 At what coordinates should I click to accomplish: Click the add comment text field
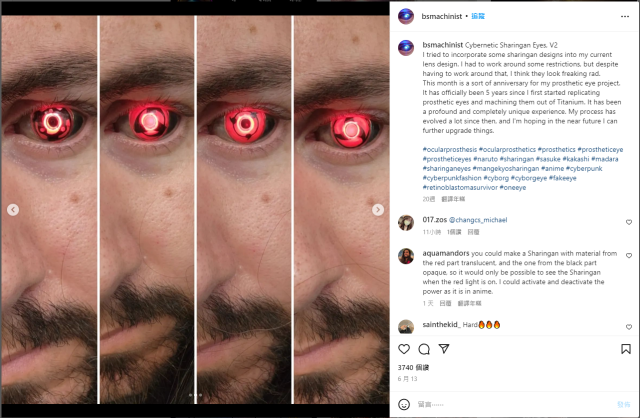tap(500, 404)
